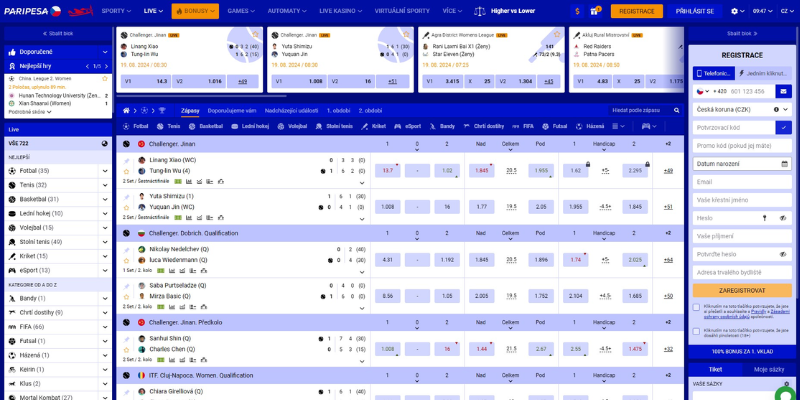Open the phone country code dropdown

coord(704,91)
